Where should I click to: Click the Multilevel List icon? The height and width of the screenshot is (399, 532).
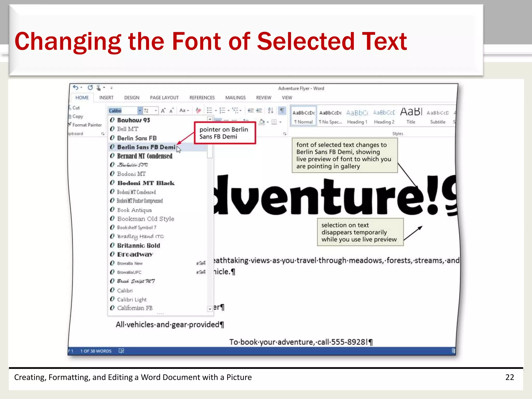[235, 110]
